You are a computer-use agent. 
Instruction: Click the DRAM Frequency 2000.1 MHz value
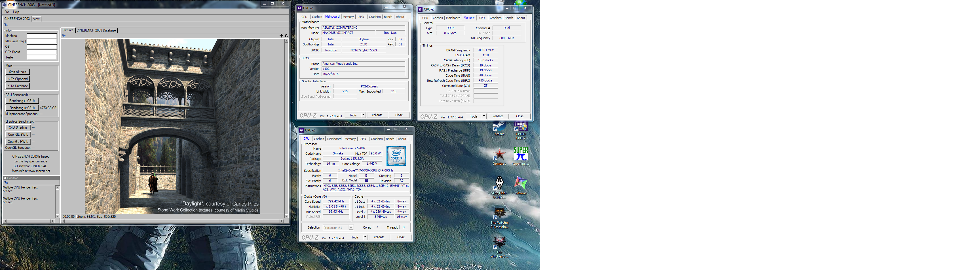(x=485, y=50)
